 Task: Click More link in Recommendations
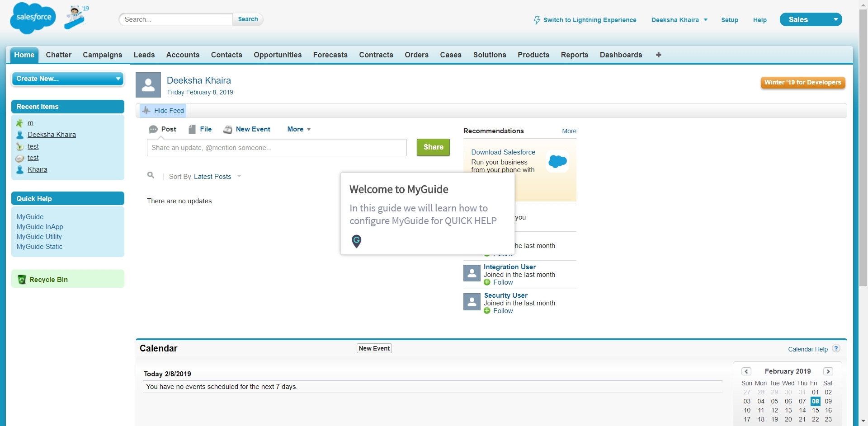click(569, 131)
